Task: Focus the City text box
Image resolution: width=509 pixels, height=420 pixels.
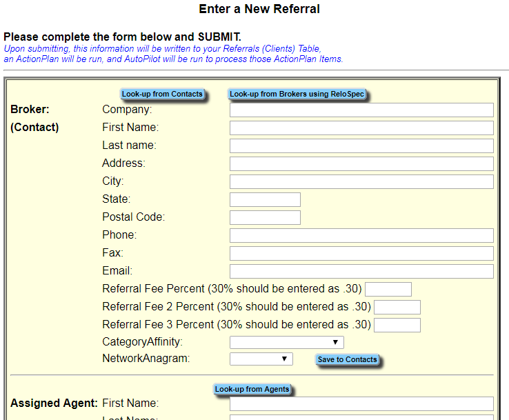Action: coord(361,182)
